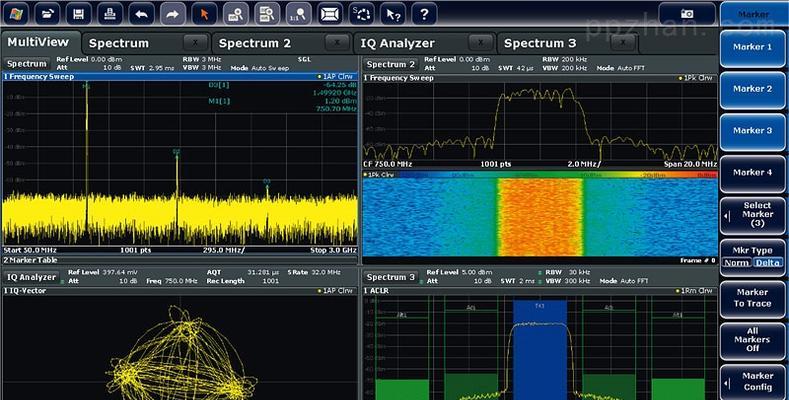Set marker type to Delta
The image size is (789, 400).
point(768,262)
